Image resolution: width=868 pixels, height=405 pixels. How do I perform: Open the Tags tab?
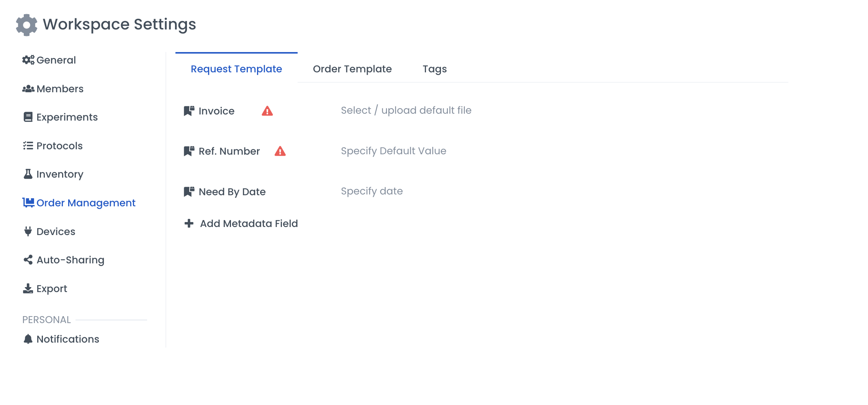(434, 69)
